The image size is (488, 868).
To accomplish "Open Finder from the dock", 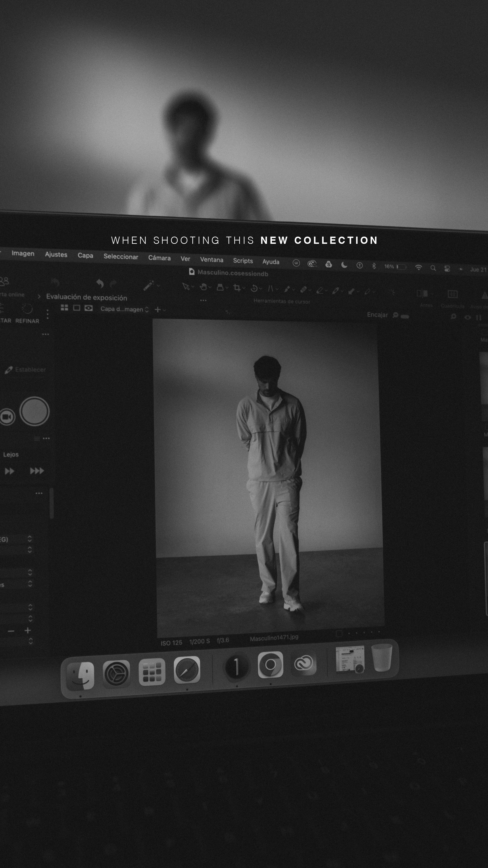I will tap(80, 676).
